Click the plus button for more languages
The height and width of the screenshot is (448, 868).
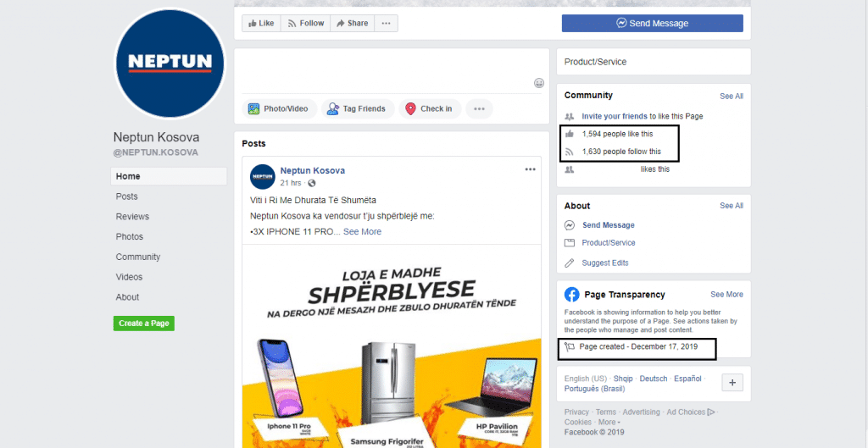tap(732, 382)
